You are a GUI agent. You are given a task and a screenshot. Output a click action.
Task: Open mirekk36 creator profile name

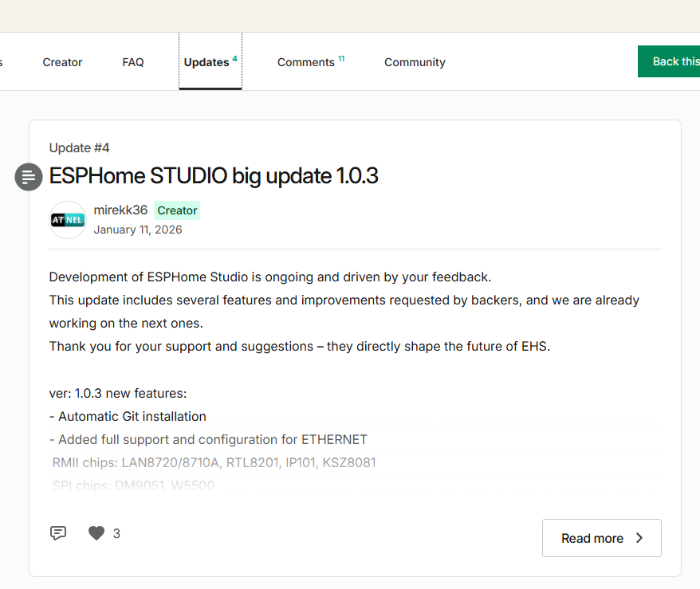(120, 210)
